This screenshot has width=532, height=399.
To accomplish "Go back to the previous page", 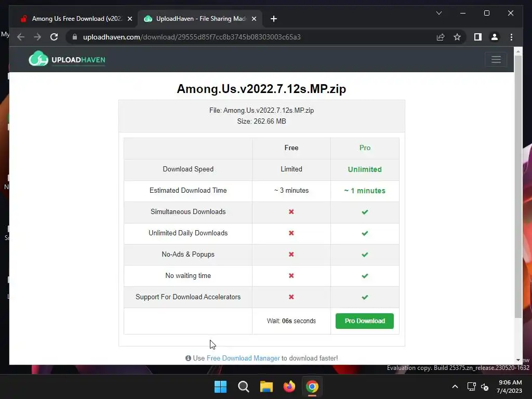I will [21, 37].
